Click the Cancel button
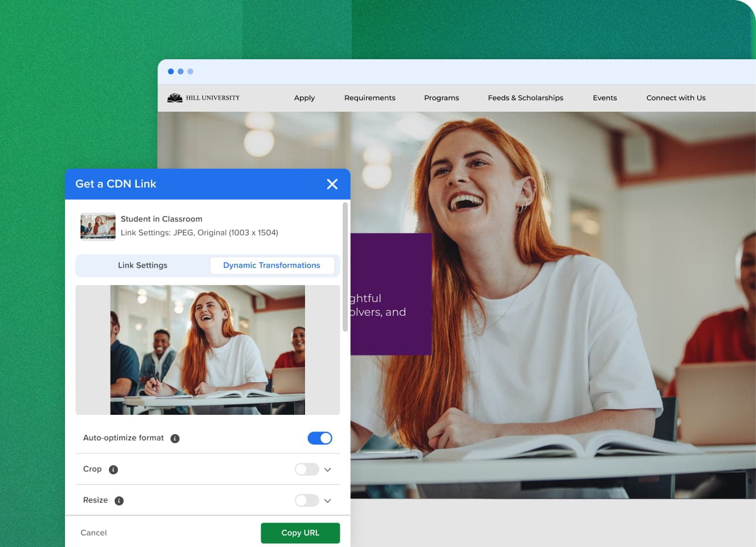 click(x=94, y=533)
